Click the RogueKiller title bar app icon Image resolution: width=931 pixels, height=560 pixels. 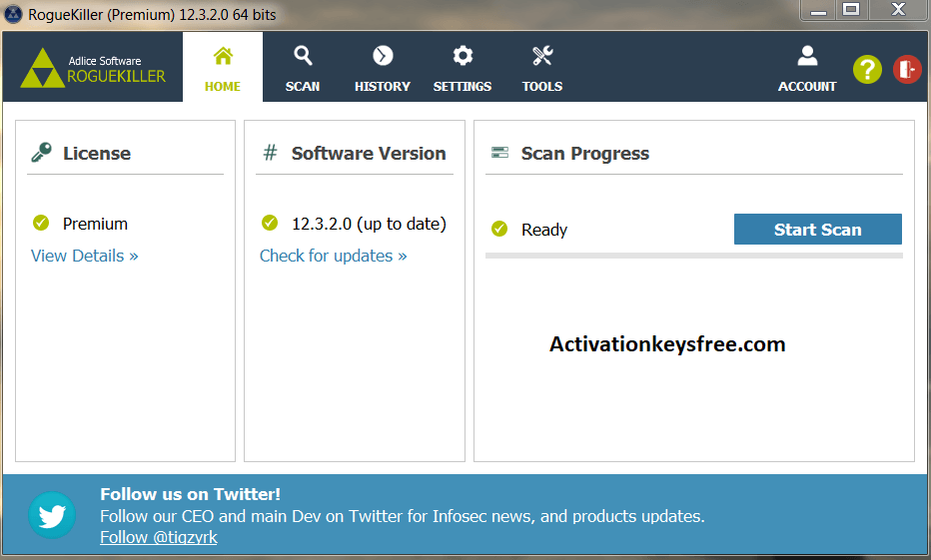click(13, 14)
